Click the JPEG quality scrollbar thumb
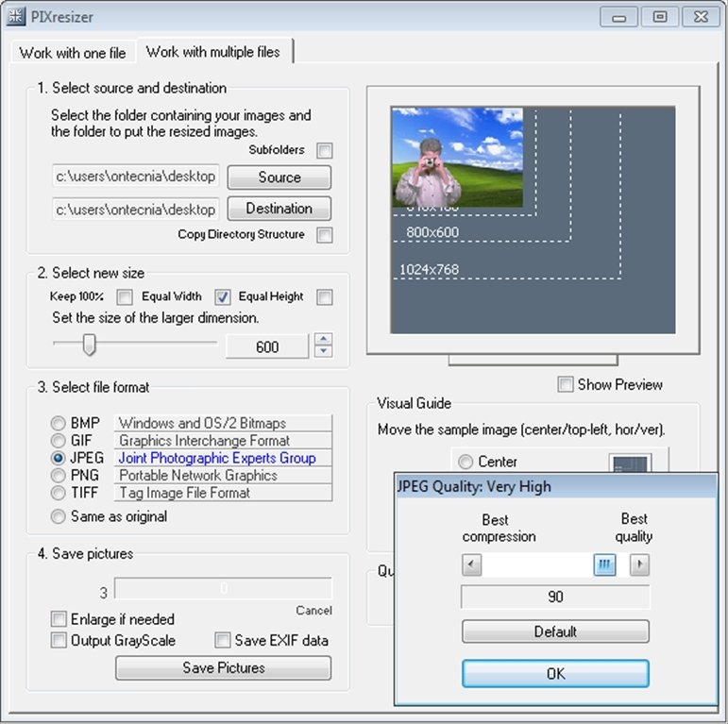Screen dimensions: 728x724 [x=604, y=564]
